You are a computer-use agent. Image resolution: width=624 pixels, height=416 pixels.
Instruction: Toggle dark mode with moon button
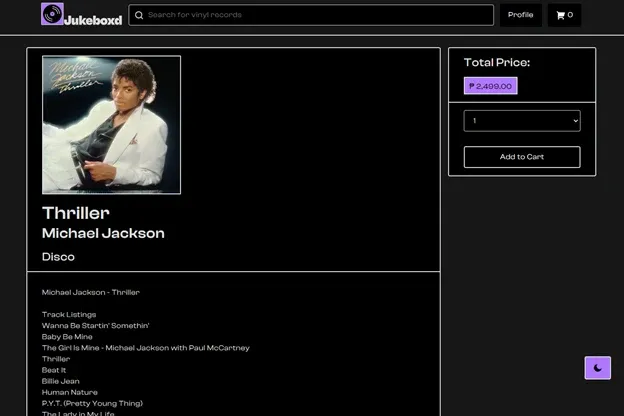click(x=597, y=368)
